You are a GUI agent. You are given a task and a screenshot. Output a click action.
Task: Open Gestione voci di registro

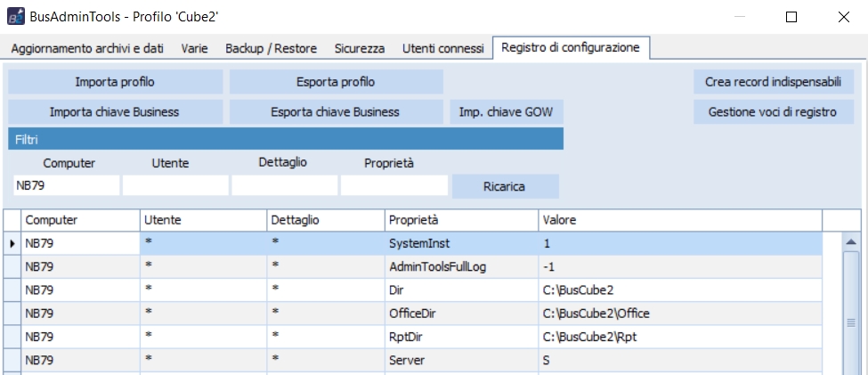click(773, 112)
